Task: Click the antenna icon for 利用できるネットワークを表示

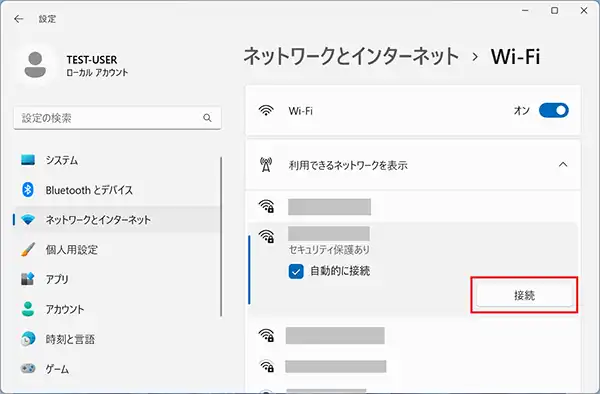Action: pyautogui.click(x=266, y=165)
